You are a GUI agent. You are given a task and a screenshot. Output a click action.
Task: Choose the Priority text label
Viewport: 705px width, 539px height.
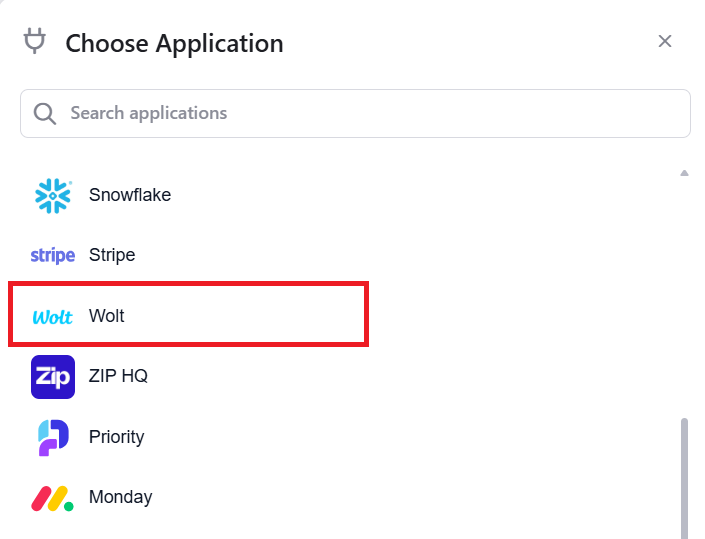116,437
